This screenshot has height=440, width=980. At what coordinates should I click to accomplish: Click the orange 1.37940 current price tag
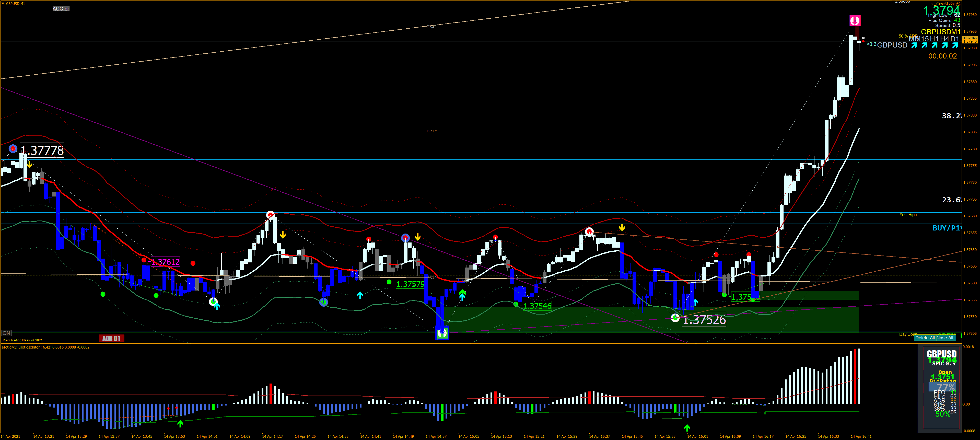[x=970, y=41]
